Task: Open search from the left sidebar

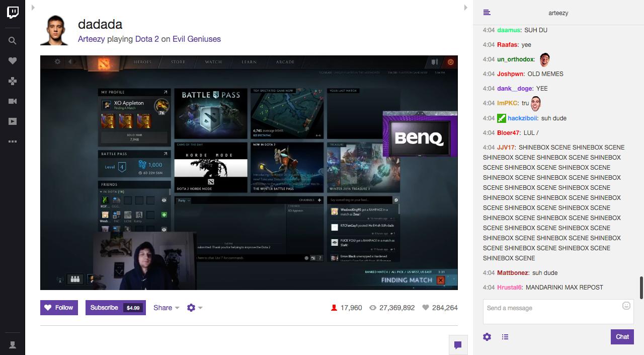Action: pyautogui.click(x=13, y=41)
